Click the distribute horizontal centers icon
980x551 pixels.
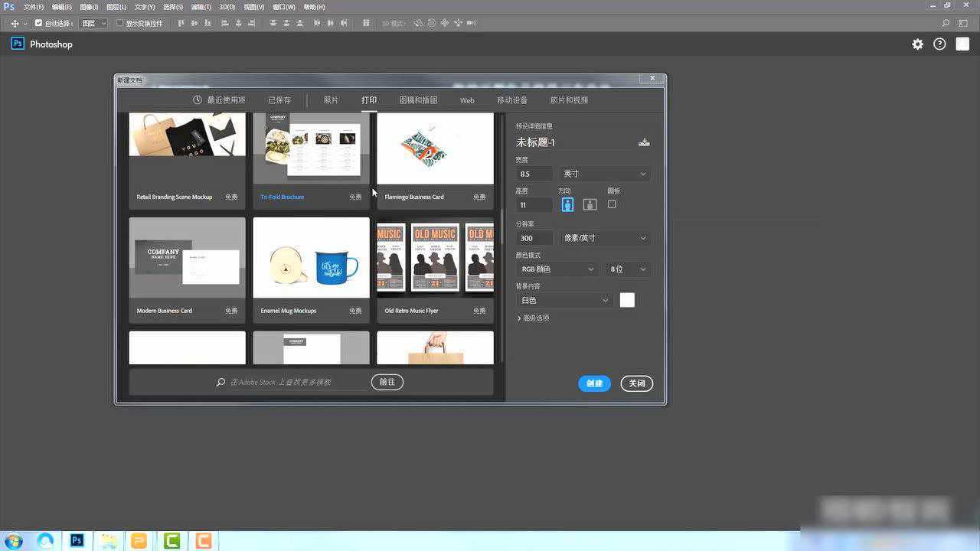(x=330, y=23)
